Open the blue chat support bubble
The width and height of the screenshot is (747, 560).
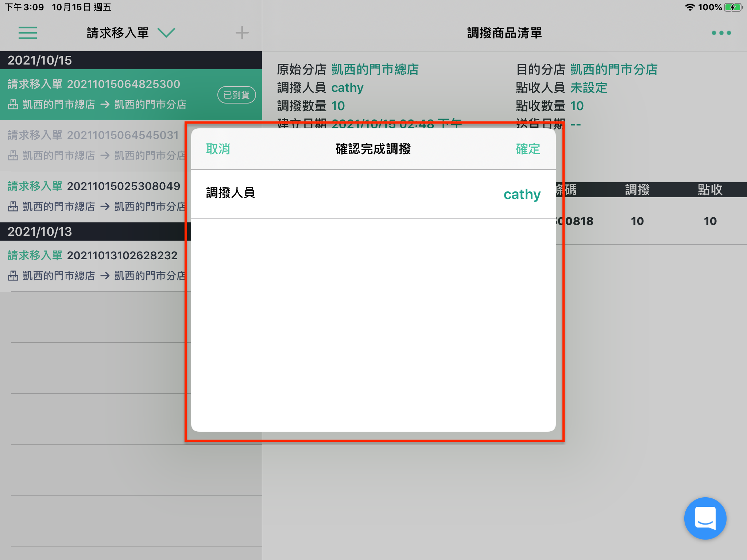[x=705, y=518]
